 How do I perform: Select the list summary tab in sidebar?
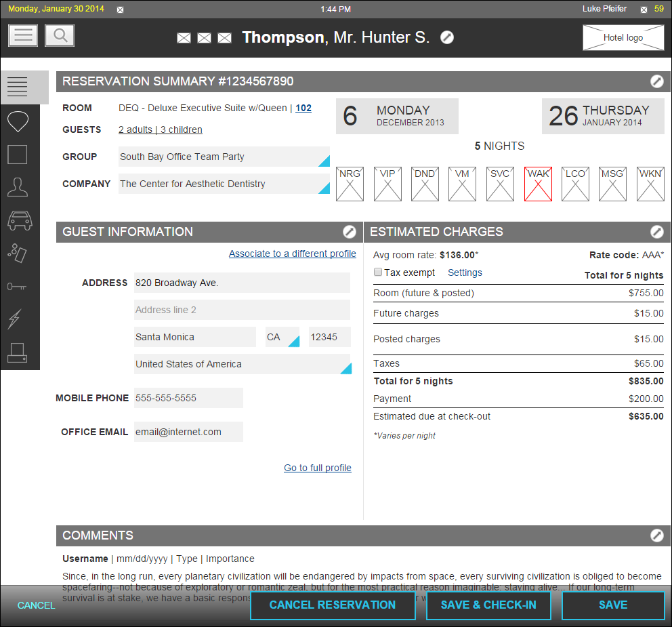click(18, 87)
